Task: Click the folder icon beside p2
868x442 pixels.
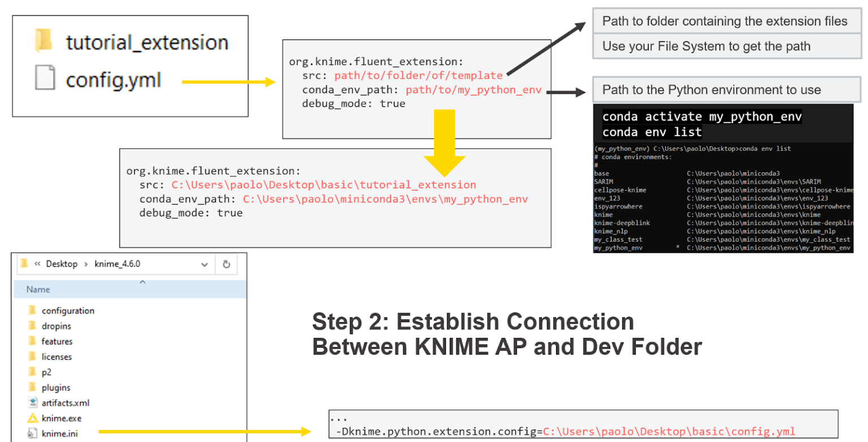Action: click(32, 372)
